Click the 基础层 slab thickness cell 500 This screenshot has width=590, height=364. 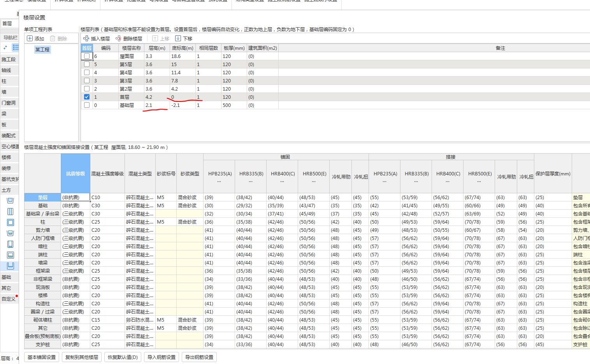click(234, 105)
